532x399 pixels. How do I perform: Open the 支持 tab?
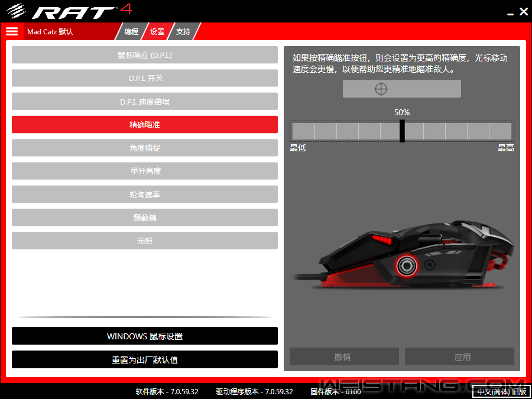tap(183, 31)
